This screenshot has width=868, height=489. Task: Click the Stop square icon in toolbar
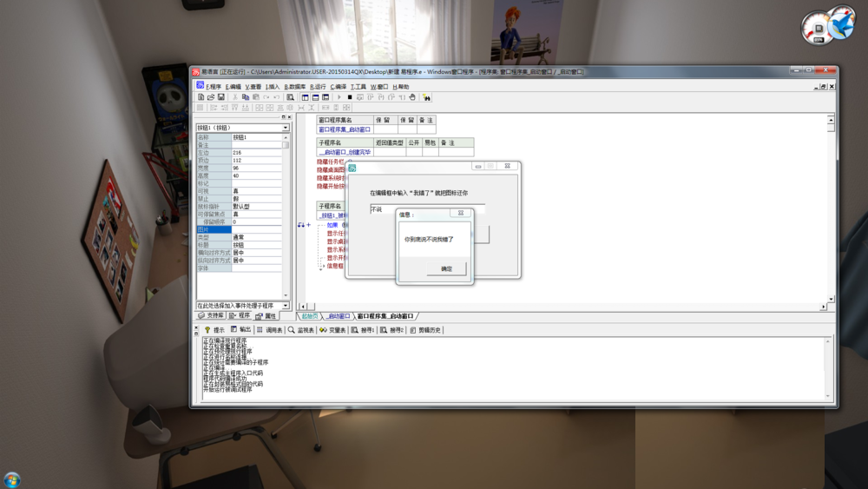349,97
